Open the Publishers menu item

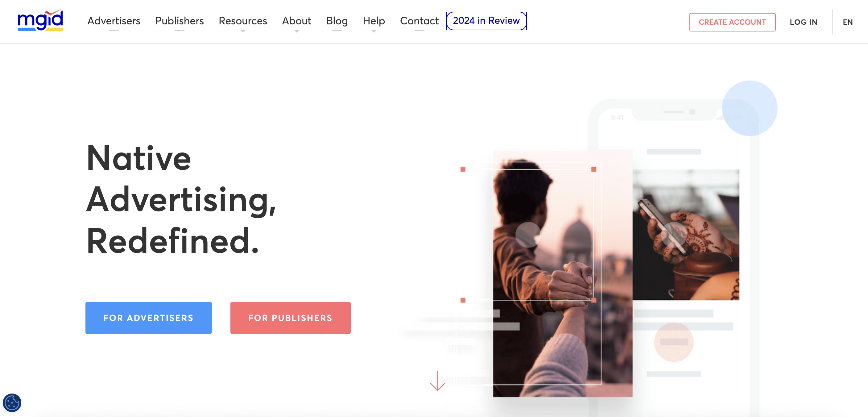point(179,21)
